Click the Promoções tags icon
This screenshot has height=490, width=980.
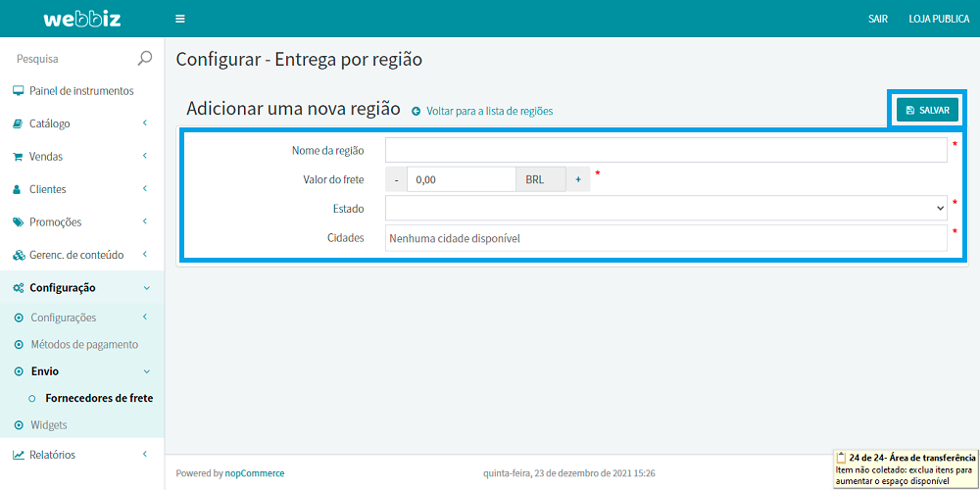point(18,222)
